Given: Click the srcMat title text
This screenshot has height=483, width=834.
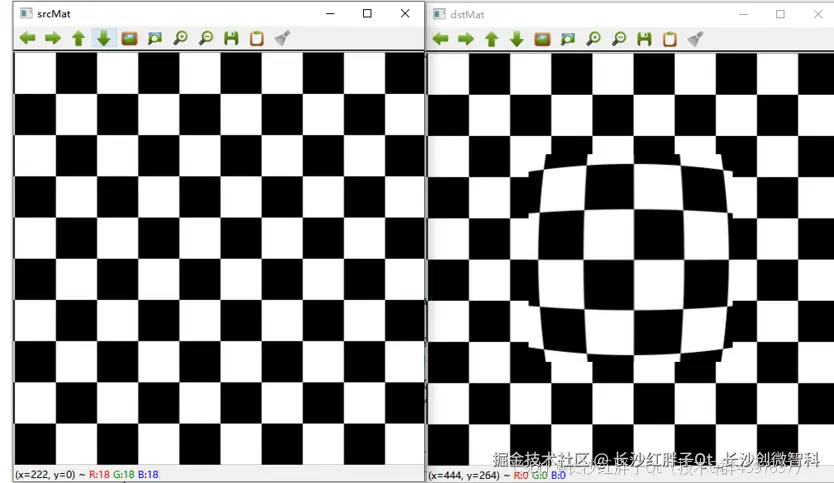Looking at the screenshot, I should point(54,14).
